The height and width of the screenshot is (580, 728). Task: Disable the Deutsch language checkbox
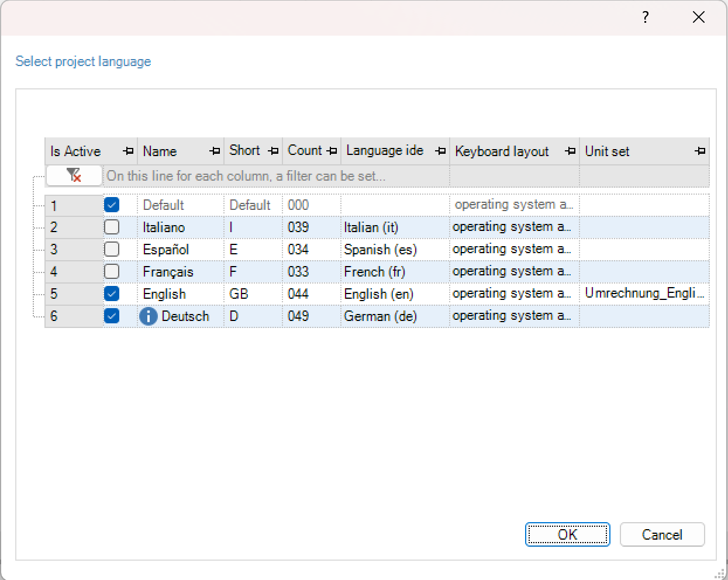coord(112,316)
